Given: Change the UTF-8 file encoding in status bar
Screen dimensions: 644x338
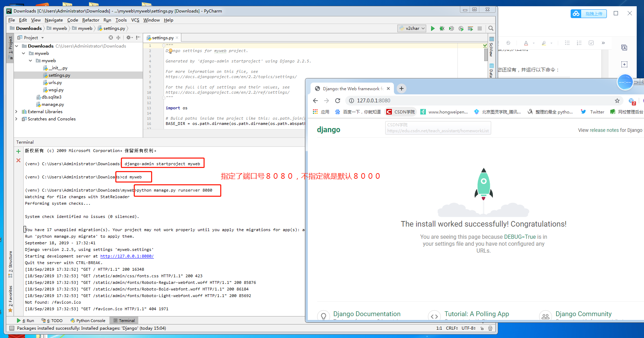Looking at the screenshot, I should [469, 328].
